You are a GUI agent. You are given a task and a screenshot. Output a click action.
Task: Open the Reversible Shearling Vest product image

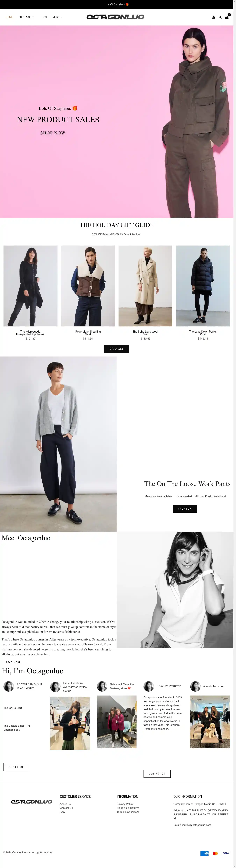tap(88, 286)
